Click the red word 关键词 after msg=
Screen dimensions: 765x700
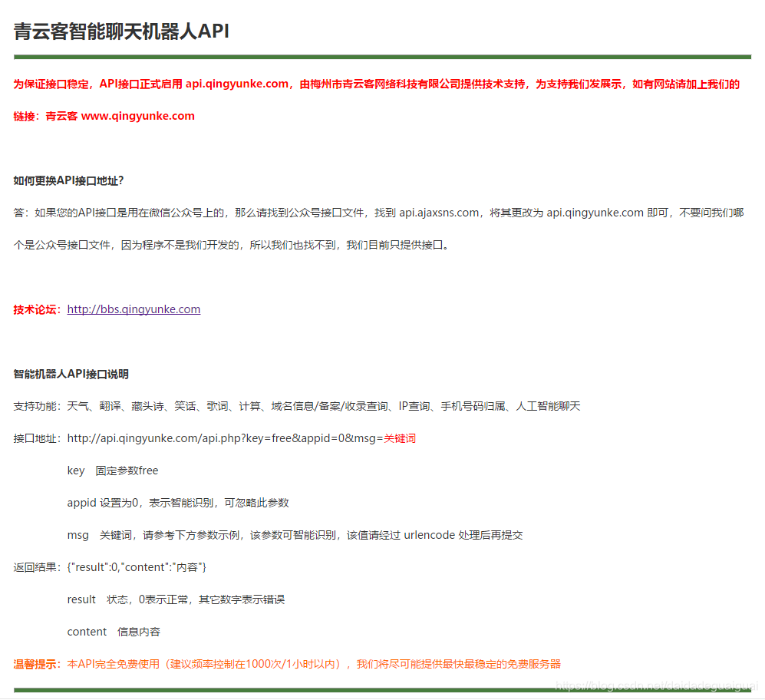pyautogui.click(x=400, y=438)
